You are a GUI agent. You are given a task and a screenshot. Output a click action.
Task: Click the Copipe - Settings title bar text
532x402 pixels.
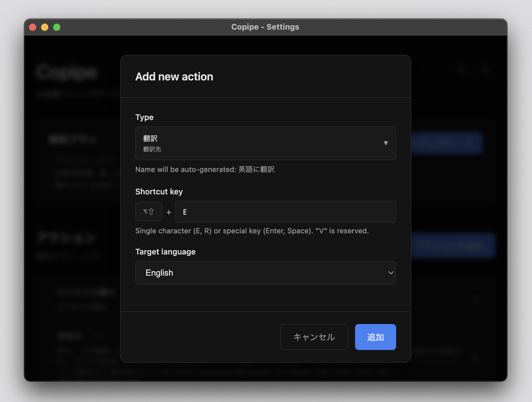click(265, 27)
